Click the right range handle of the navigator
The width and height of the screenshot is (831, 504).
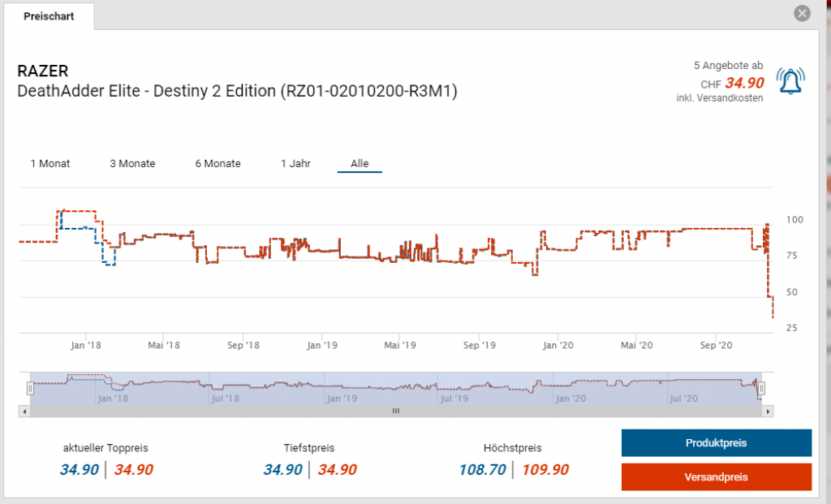(761, 389)
